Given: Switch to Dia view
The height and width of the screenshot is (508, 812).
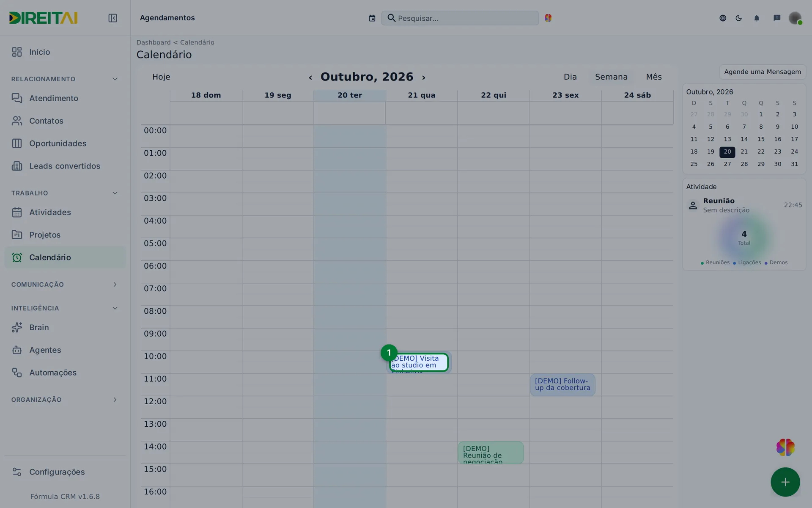Looking at the screenshot, I should [x=570, y=77].
